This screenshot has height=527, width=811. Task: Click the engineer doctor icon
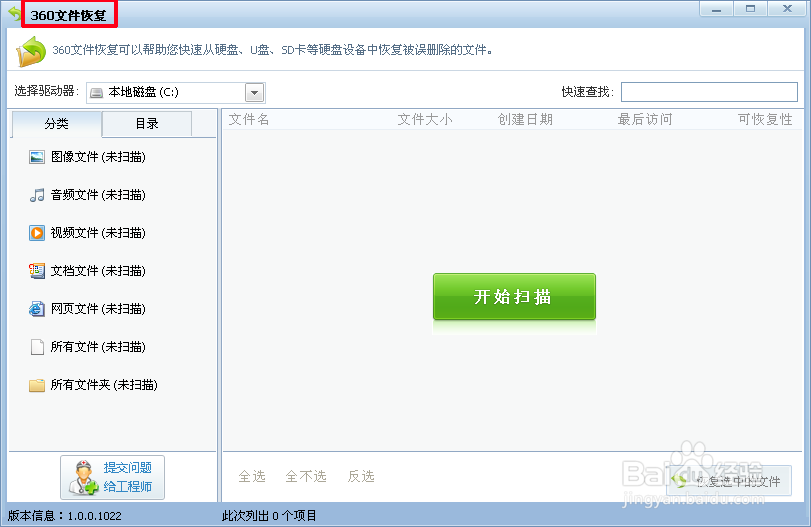[x=83, y=478]
